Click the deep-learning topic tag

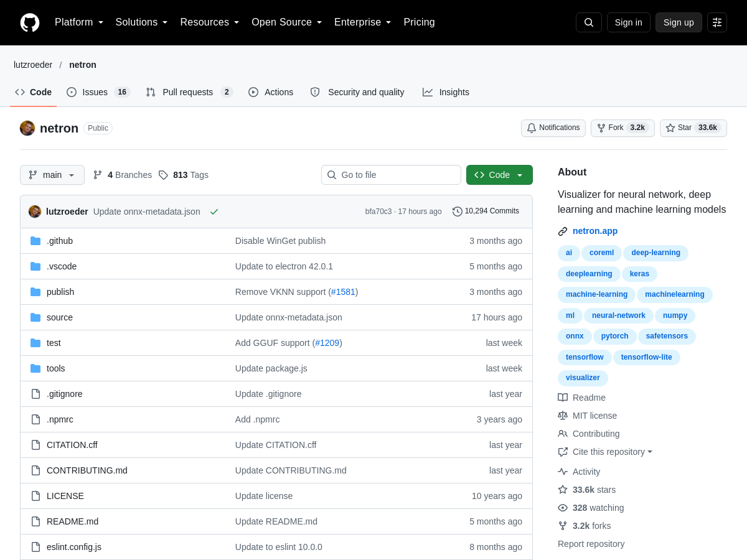click(x=655, y=253)
